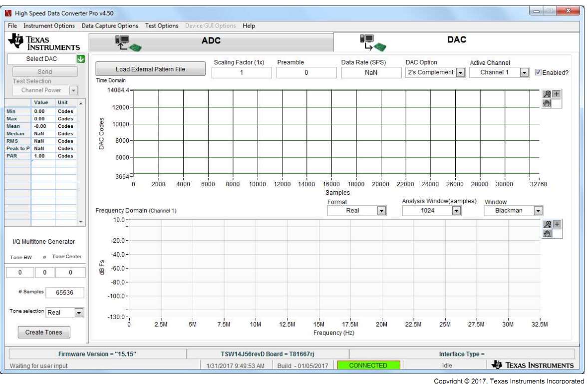
Task: Open the DAC Option 2's Complement dropdown
Action: click(460, 73)
